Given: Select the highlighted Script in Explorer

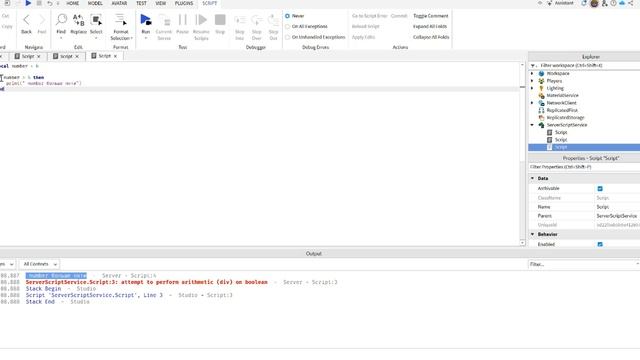Looking at the screenshot, I should (584, 147).
